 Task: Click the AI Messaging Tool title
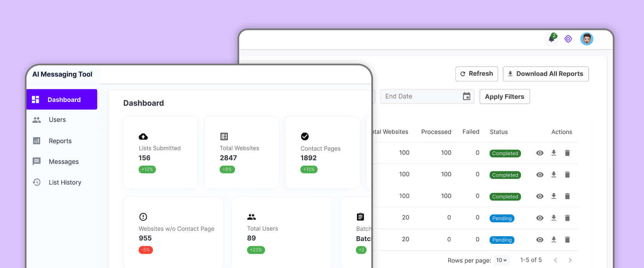coord(62,74)
